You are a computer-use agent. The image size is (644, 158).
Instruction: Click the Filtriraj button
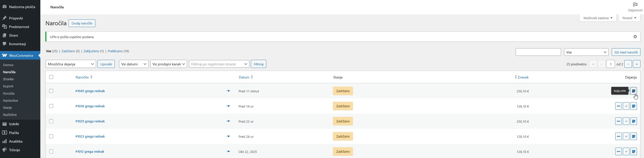(258, 64)
